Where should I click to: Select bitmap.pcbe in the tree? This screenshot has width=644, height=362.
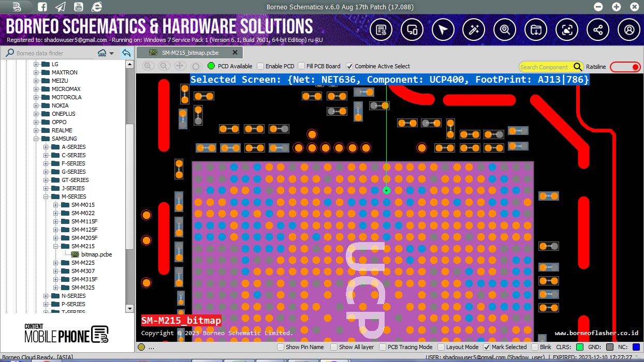pos(97,254)
